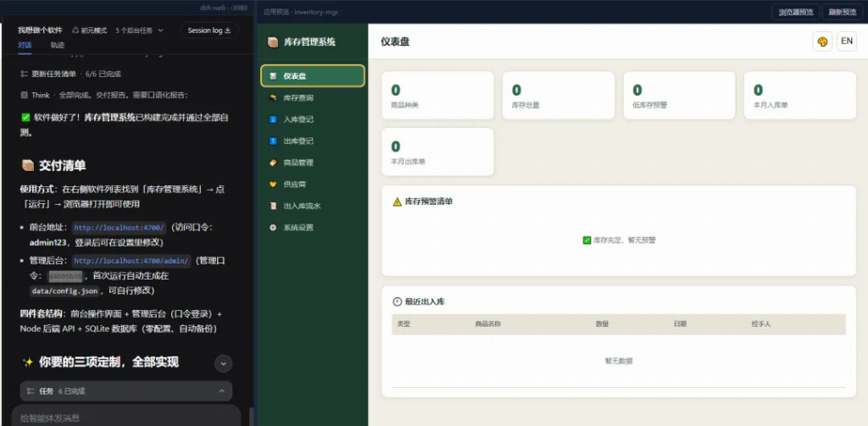Screen dimensions: 868x426
Task: Open 商品管理 in the sidebar
Action: [312, 163]
